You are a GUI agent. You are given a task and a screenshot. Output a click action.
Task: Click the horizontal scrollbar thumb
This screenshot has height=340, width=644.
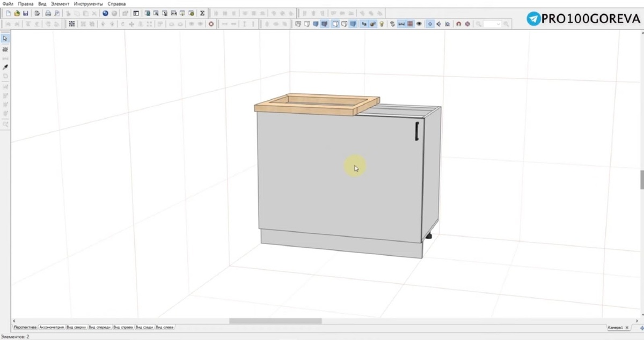coord(275,321)
